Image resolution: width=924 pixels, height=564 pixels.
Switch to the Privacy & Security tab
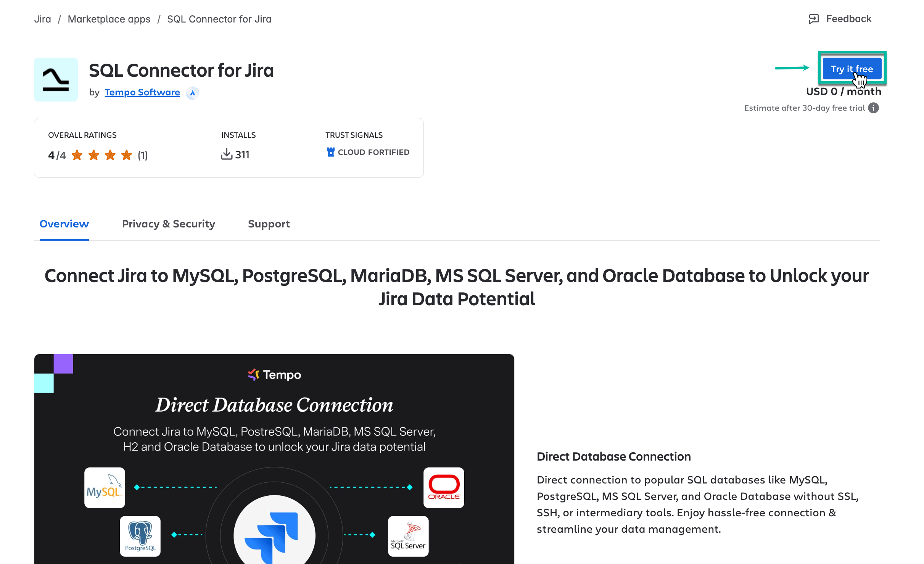coord(168,224)
